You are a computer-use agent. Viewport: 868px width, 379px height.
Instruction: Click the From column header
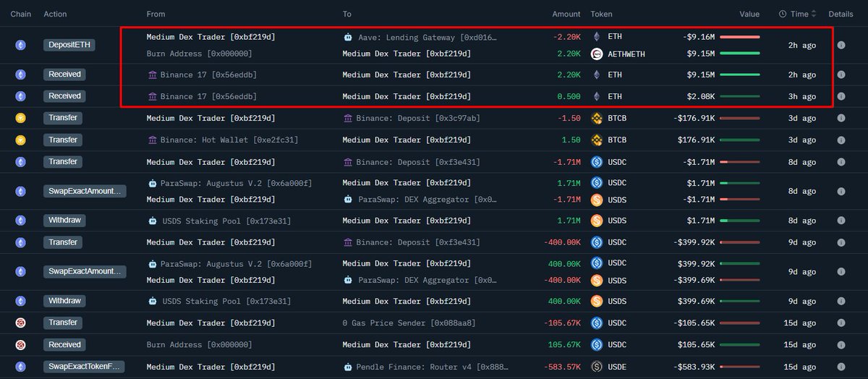pyautogui.click(x=156, y=14)
